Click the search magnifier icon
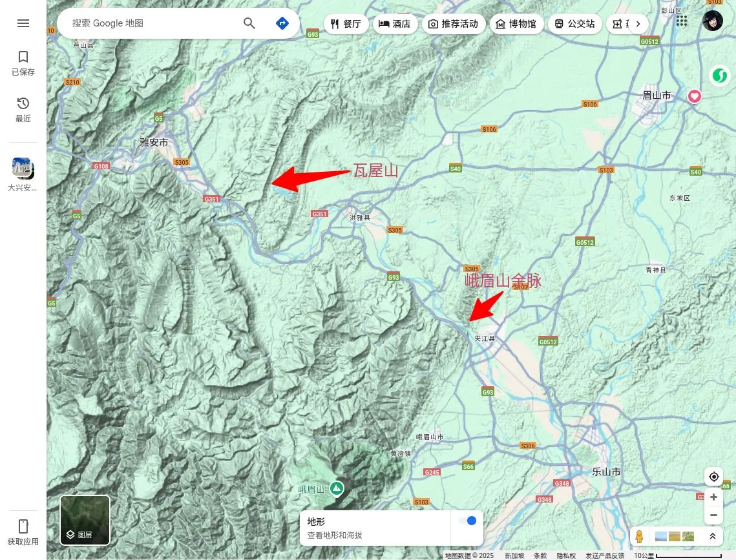 [x=249, y=23]
